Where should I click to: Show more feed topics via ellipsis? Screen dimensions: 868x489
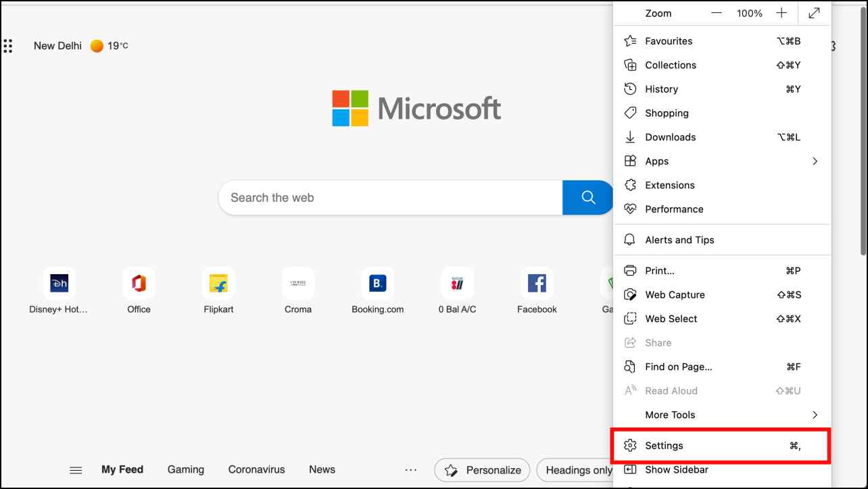tap(411, 470)
